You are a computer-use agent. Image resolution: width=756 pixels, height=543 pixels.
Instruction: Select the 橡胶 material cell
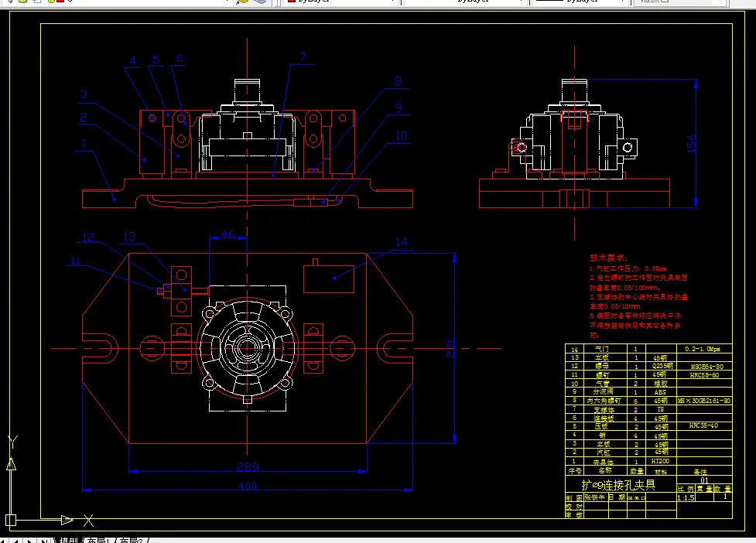click(661, 384)
